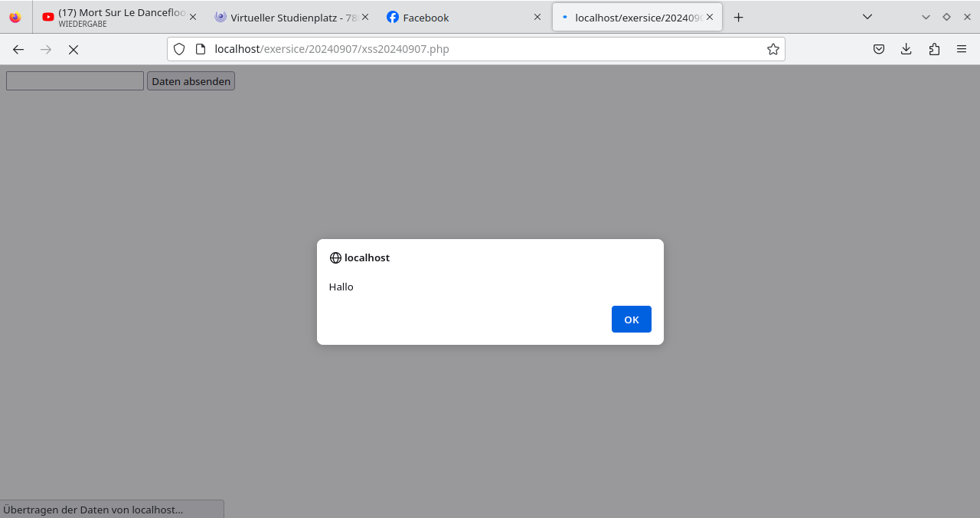Go back to the previous page
The image size is (980, 518).
click(x=18, y=49)
